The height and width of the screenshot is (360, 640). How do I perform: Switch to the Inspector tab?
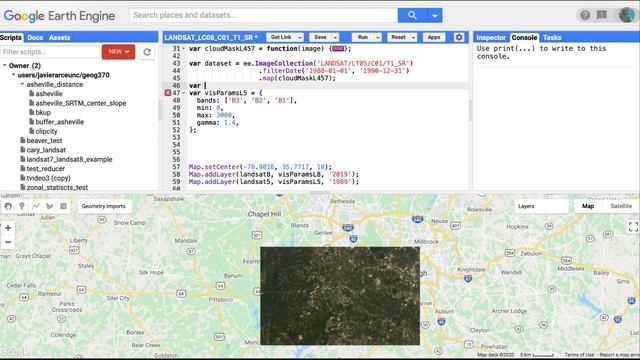point(491,38)
